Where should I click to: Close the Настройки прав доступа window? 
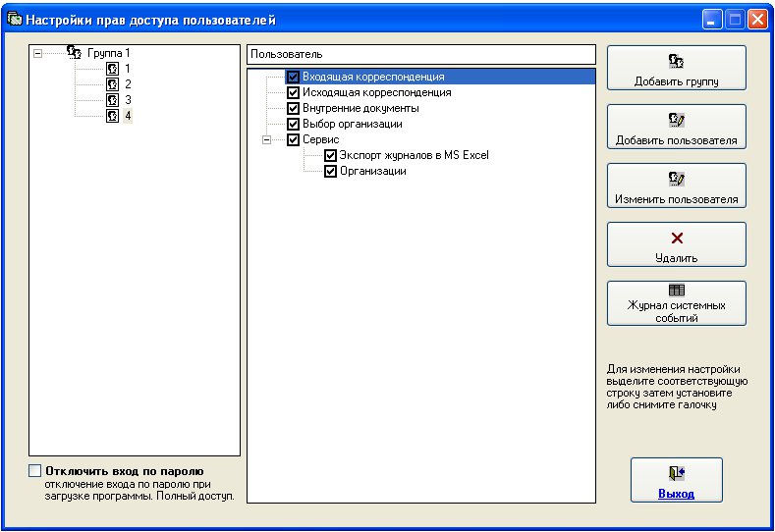point(757,20)
